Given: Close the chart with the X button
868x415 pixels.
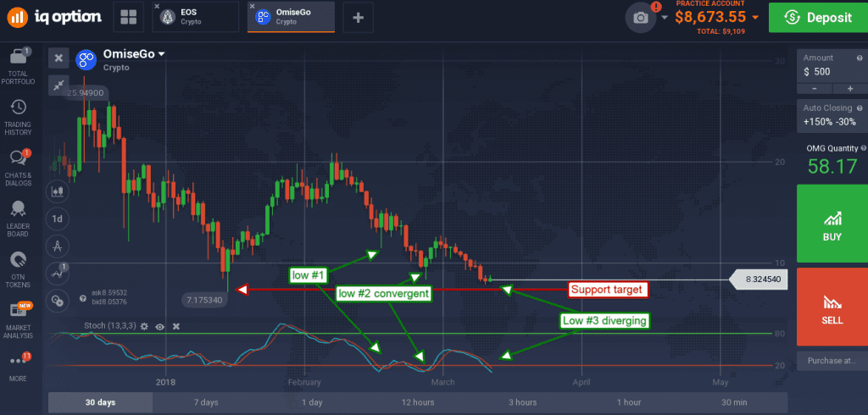Looking at the screenshot, I should [58, 58].
